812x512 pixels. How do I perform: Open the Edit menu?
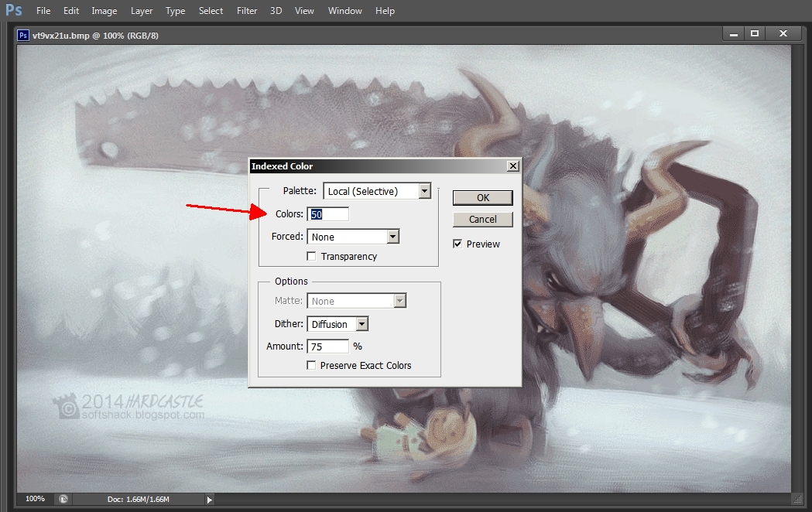[71, 10]
